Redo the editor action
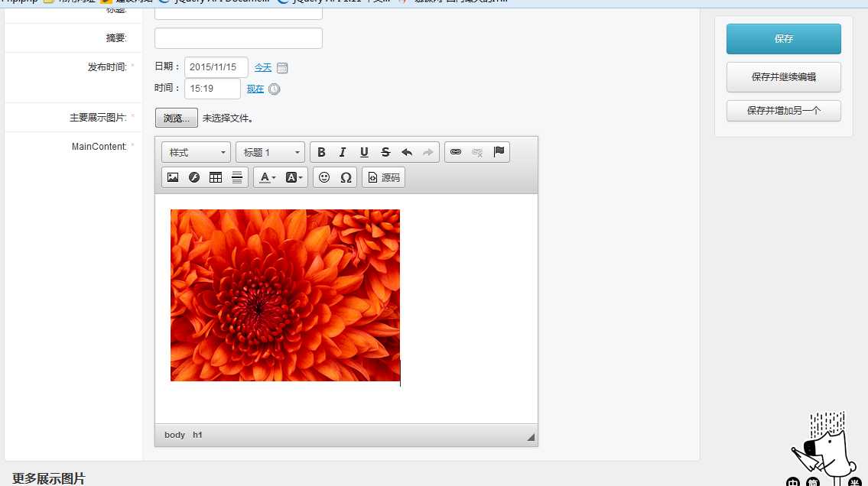 pyautogui.click(x=428, y=152)
